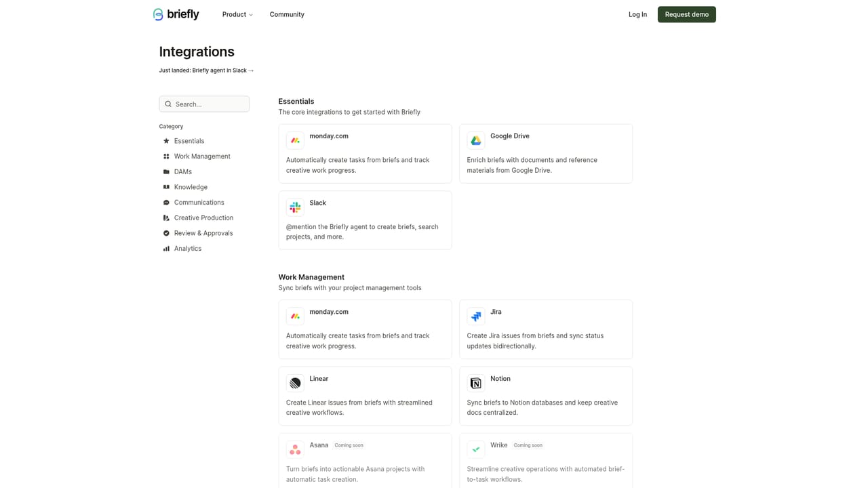Screen dimensions: 868x488
Task: Click the Slack logo icon
Action: pyautogui.click(x=295, y=207)
